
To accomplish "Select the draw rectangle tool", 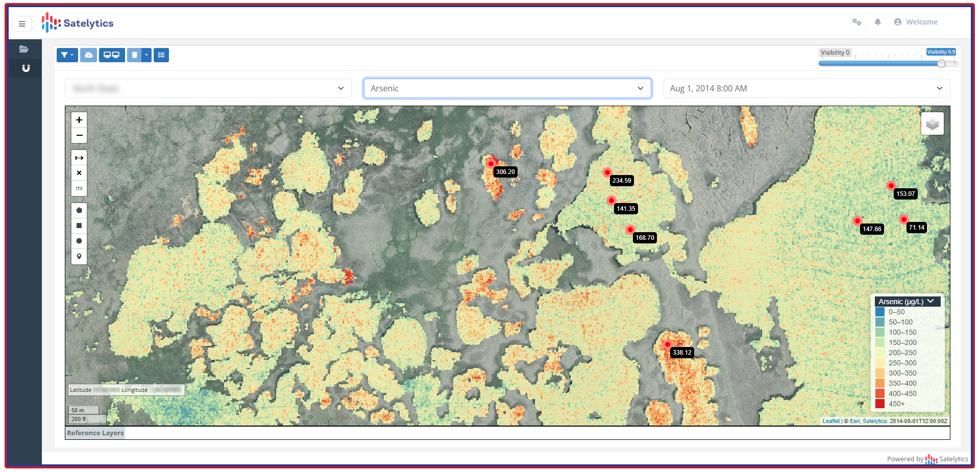I will coord(79,226).
